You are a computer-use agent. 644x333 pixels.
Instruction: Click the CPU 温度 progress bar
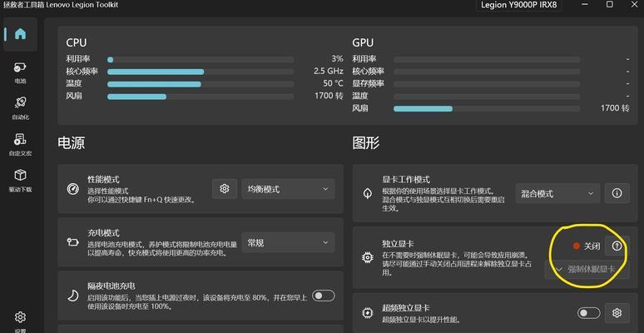pos(201,84)
